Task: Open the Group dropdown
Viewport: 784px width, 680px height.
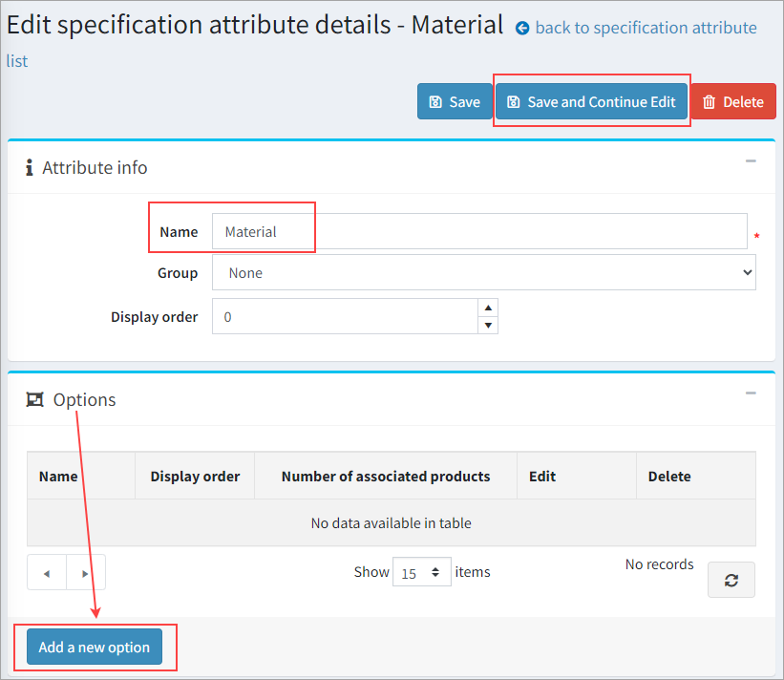Action: coord(483,272)
